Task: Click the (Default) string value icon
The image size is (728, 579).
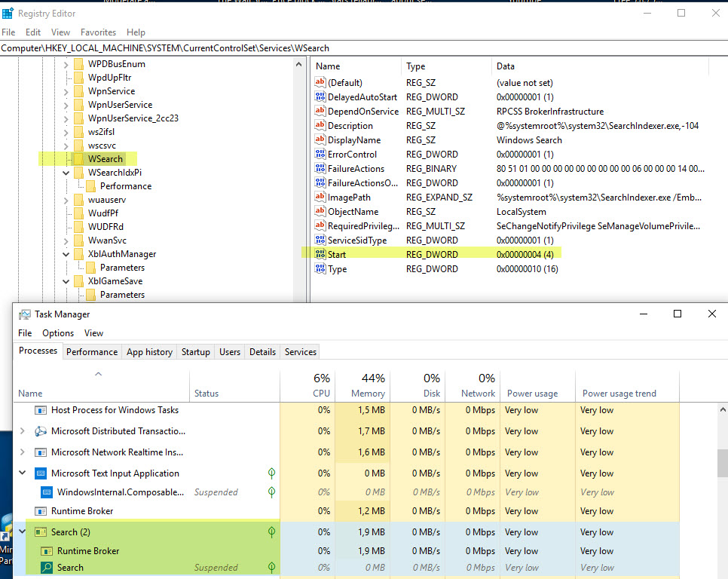Action: tap(320, 82)
